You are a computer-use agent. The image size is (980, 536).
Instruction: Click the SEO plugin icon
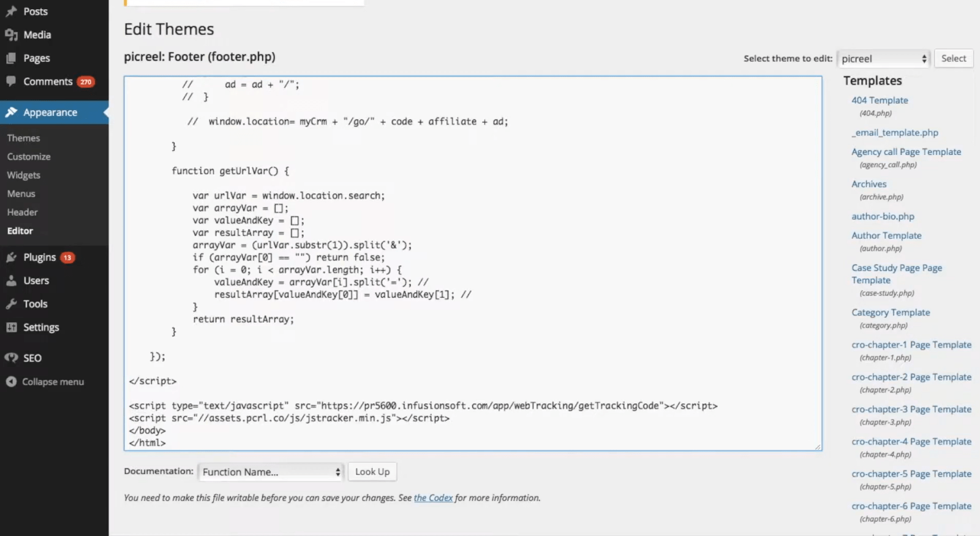pyautogui.click(x=11, y=358)
